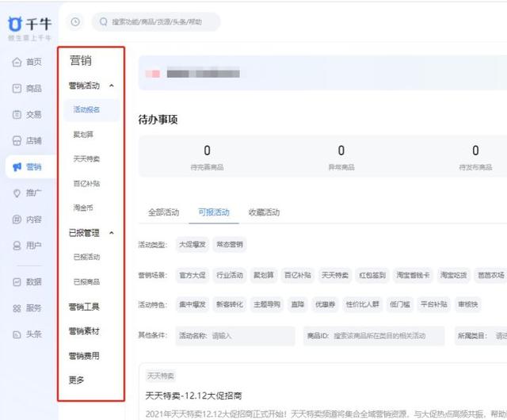Expand the 营销工具 menu group
The image size is (507, 420).
tap(84, 307)
